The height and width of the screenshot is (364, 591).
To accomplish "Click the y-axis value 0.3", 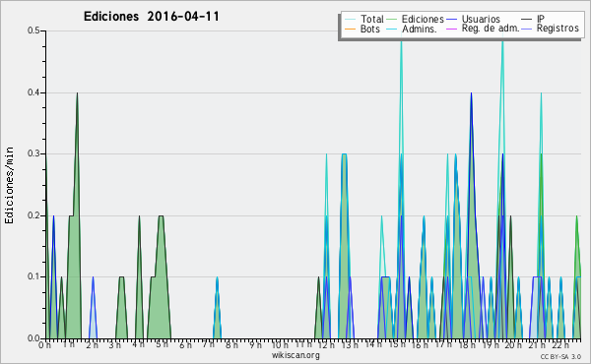I will pos(33,153).
